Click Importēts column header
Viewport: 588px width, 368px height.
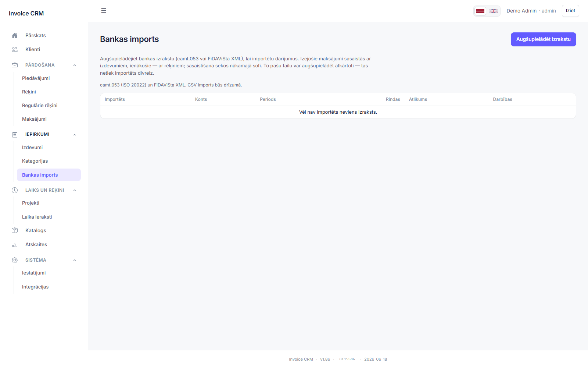point(115,99)
